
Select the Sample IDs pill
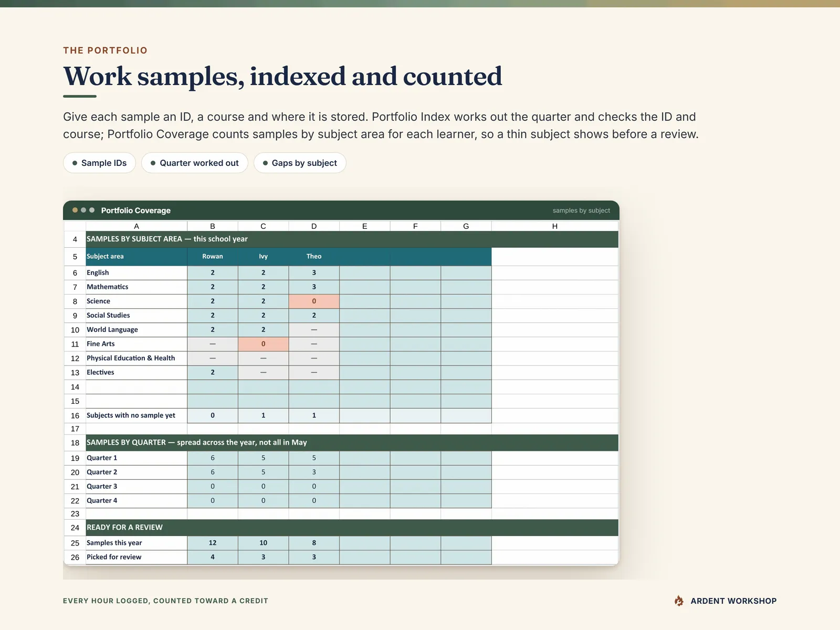point(99,163)
